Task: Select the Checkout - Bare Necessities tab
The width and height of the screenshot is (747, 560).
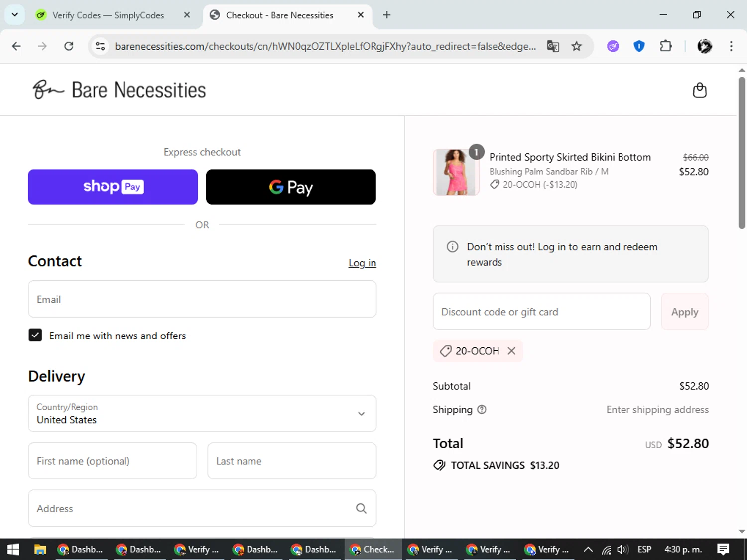Action: 279,15
